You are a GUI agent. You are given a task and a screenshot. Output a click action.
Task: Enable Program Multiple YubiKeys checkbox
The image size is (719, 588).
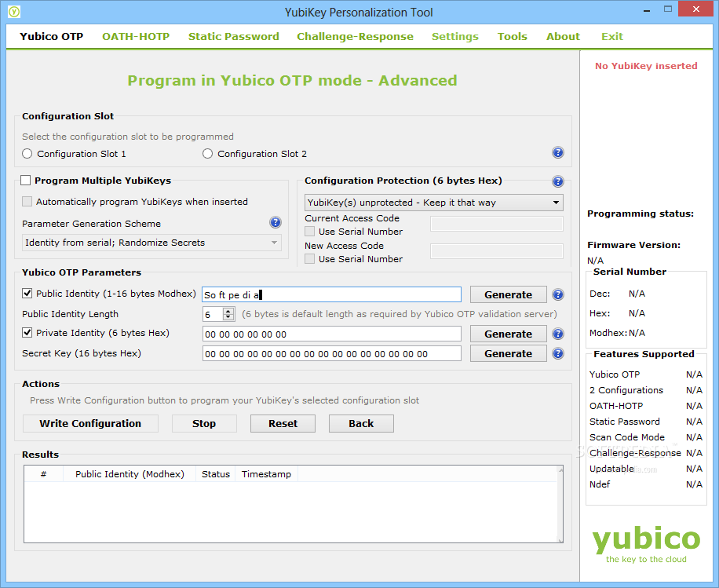click(26, 181)
